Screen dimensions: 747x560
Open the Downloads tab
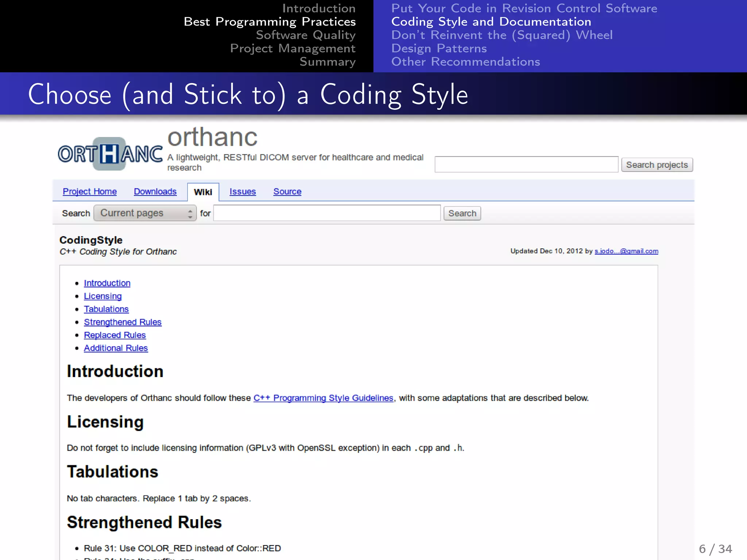155,191
